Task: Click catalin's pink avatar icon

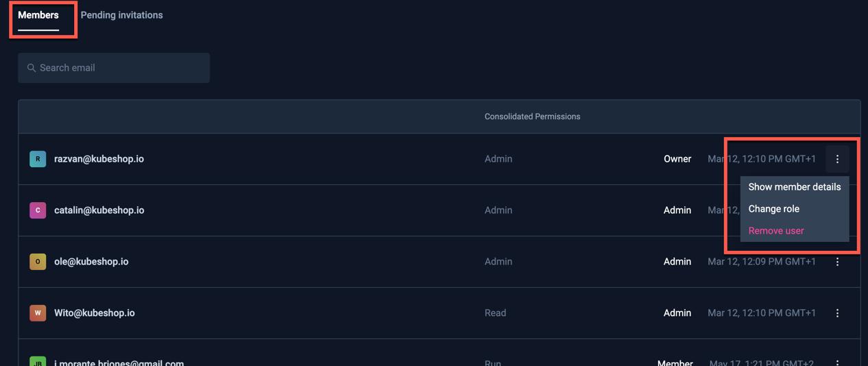Action: pos(38,210)
